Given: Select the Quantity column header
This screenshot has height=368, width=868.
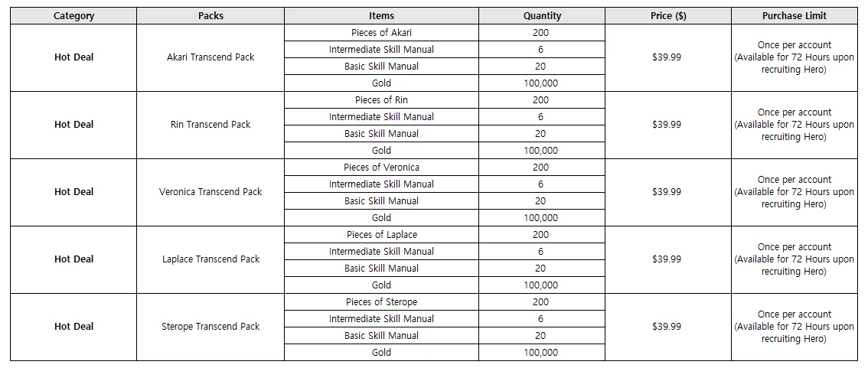Looking at the screenshot, I should tap(541, 16).
